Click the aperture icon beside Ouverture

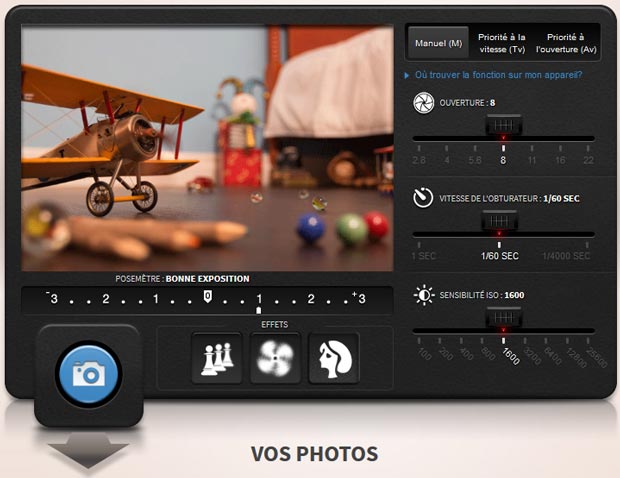(423, 103)
